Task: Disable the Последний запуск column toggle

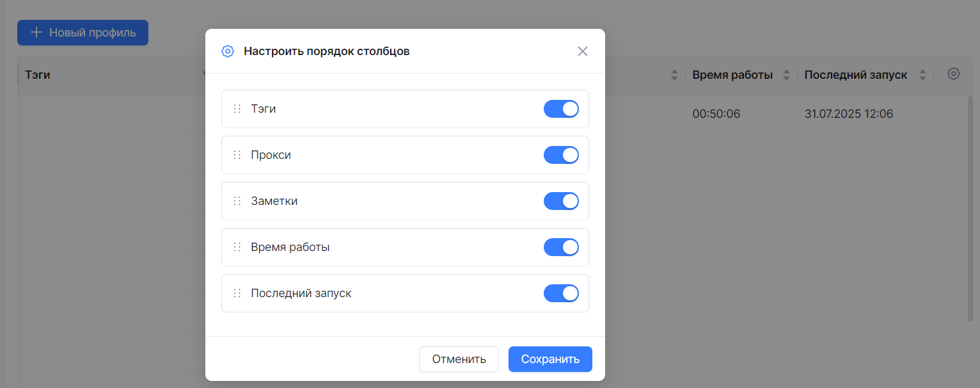Action: pos(561,293)
